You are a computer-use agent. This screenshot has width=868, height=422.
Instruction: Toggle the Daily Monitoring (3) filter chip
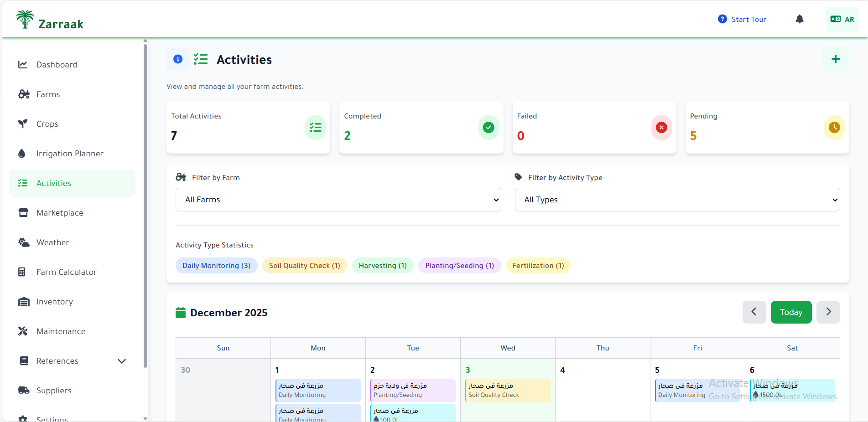(216, 266)
